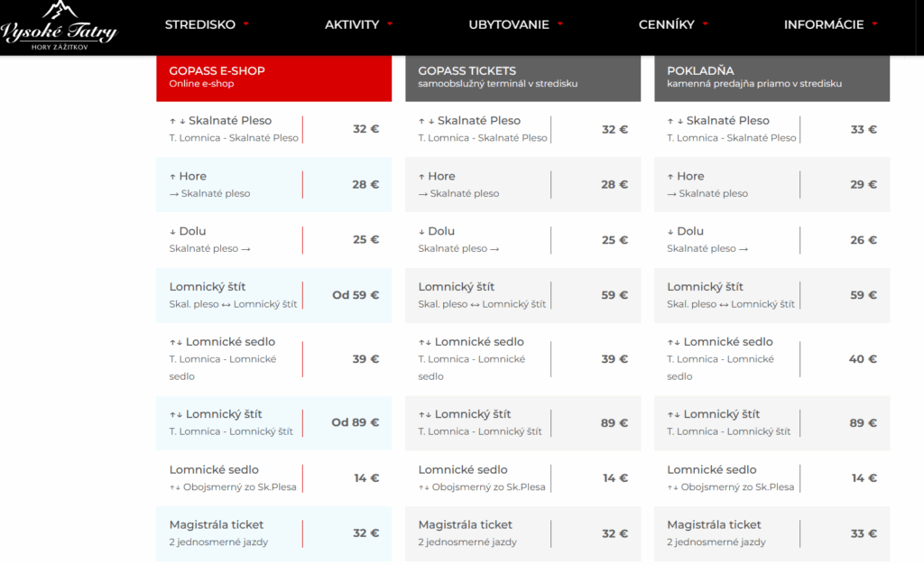The height and width of the screenshot is (565, 924).
Task: Click the Hore up arrow in e-shop
Action: click(172, 177)
